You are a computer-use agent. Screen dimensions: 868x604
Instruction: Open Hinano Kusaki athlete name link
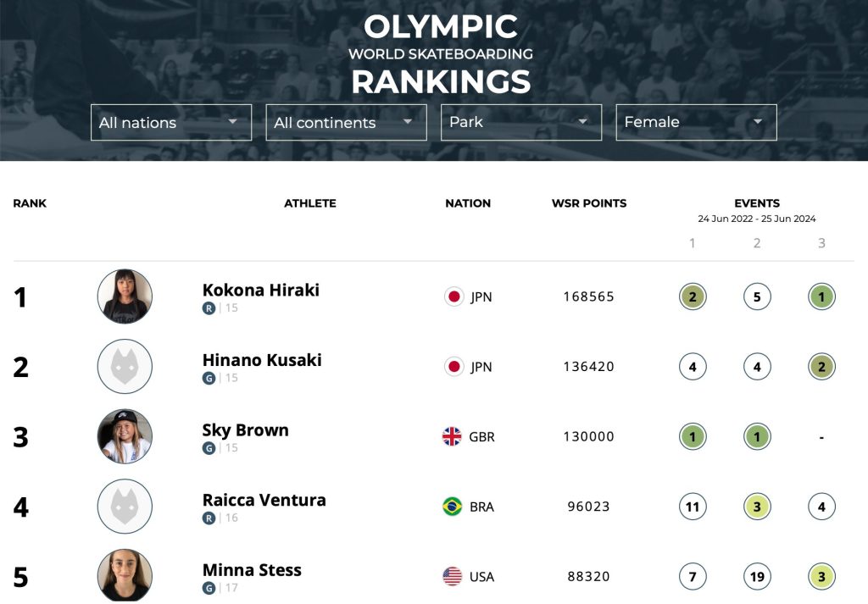pos(262,360)
